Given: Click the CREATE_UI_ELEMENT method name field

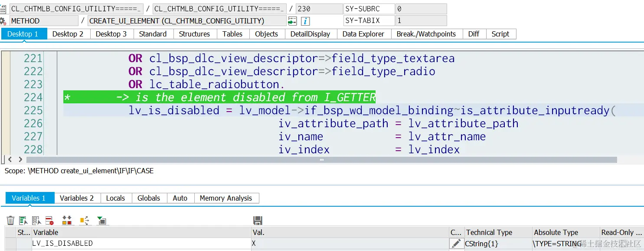Looking at the screenshot, I should tap(187, 21).
